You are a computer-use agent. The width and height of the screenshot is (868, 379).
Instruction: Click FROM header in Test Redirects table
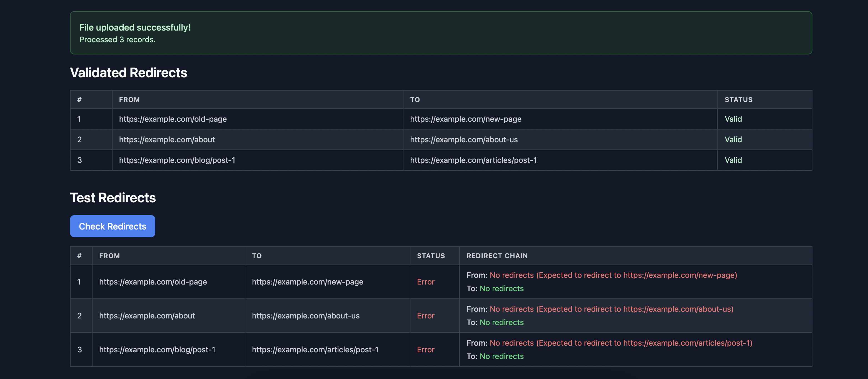pyautogui.click(x=109, y=256)
